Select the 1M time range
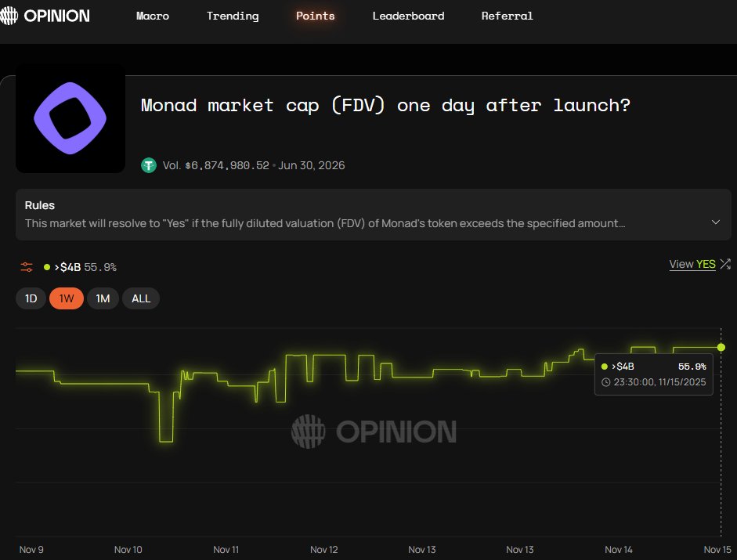 103,298
